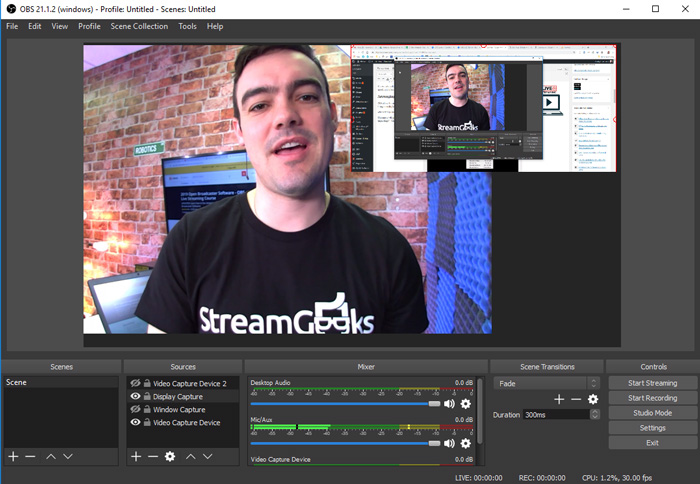Open the File menu
Image resolution: width=700 pixels, height=484 pixels.
pos(12,26)
